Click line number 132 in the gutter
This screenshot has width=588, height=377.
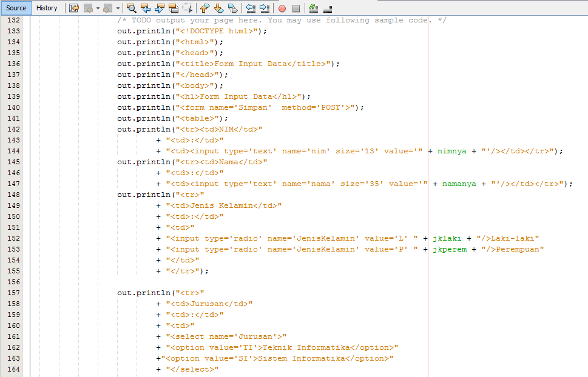[x=13, y=20]
